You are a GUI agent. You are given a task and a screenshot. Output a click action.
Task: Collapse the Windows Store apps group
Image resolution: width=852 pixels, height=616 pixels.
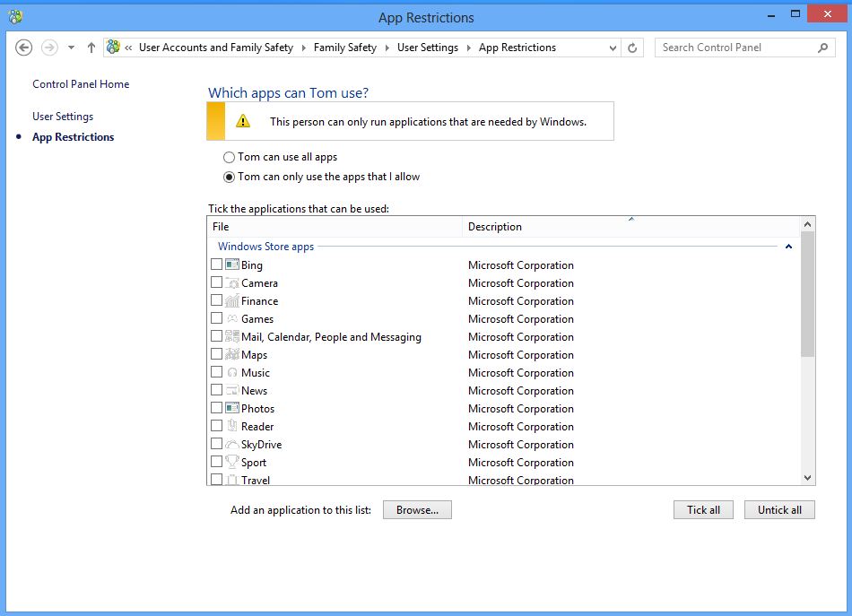(788, 247)
